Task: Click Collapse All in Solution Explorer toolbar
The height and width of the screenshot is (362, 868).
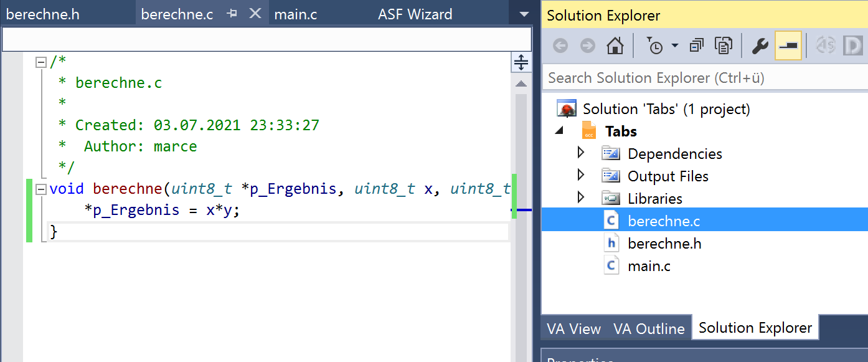Action: (x=697, y=45)
